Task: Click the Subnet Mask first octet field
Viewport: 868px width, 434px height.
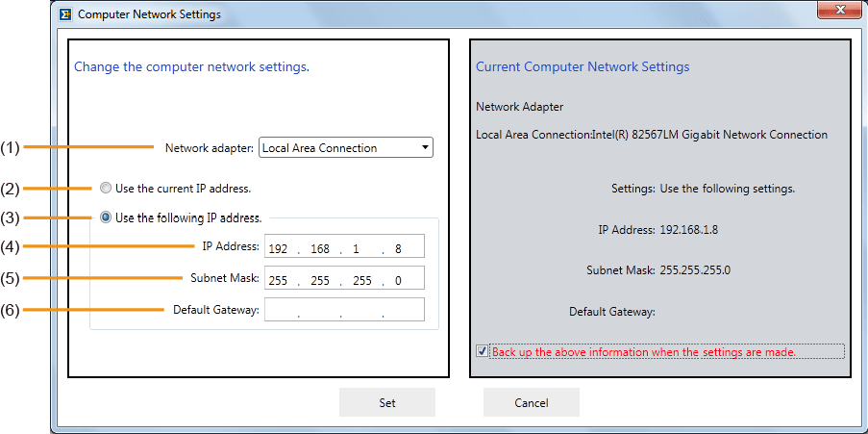Action: click(279, 280)
